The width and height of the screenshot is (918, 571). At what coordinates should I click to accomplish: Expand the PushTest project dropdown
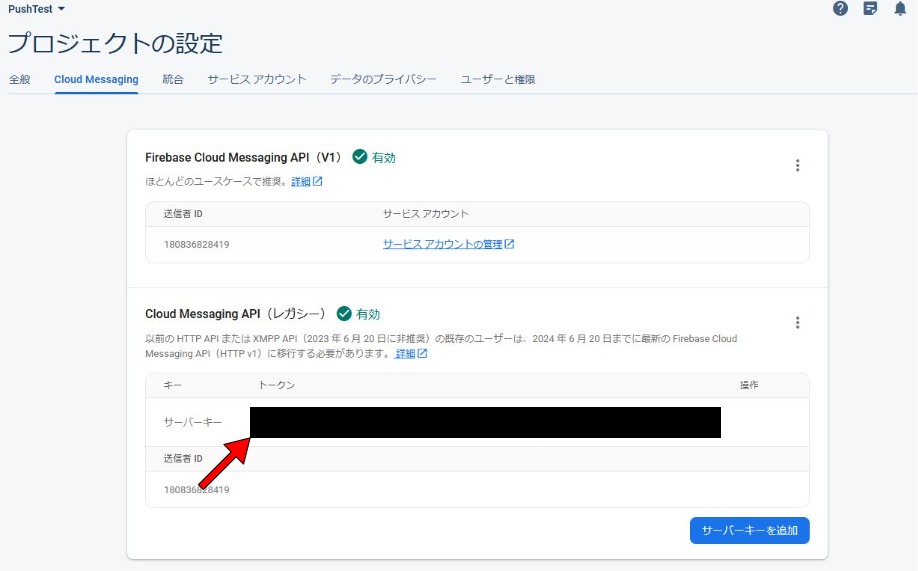click(x=36, y=9)
